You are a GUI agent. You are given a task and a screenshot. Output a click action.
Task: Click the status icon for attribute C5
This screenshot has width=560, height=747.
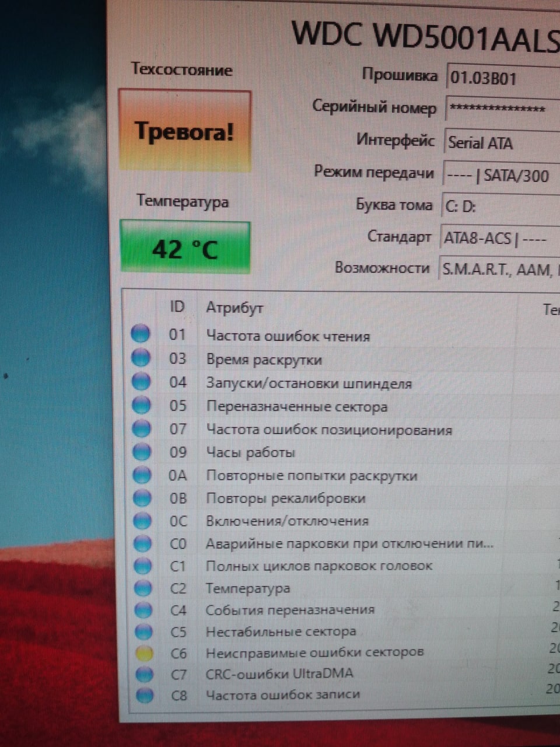[143, 631]
